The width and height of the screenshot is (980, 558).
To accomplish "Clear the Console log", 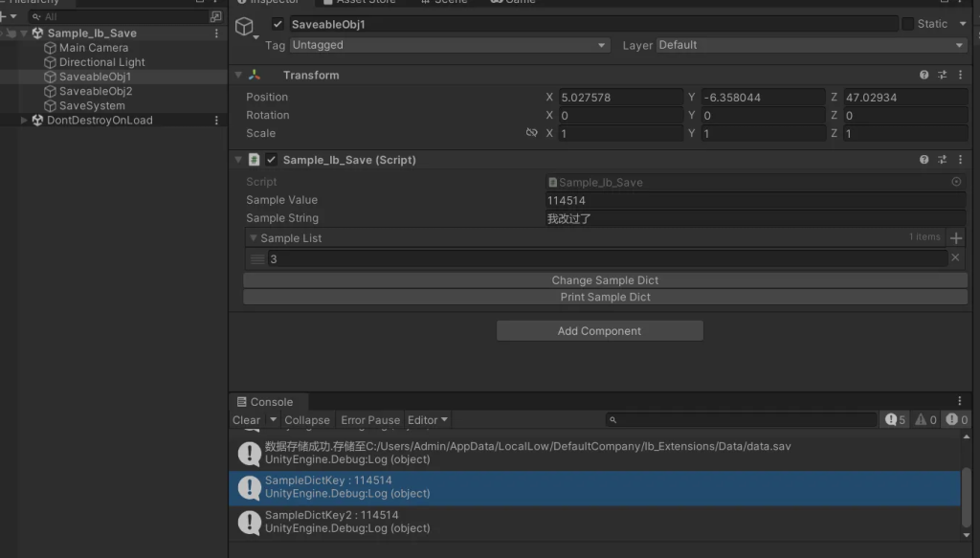I will [x=247, y=420].
